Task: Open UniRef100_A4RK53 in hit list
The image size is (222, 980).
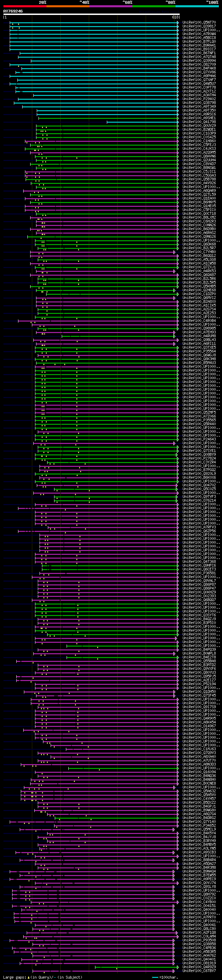Action: pos(199,271)
